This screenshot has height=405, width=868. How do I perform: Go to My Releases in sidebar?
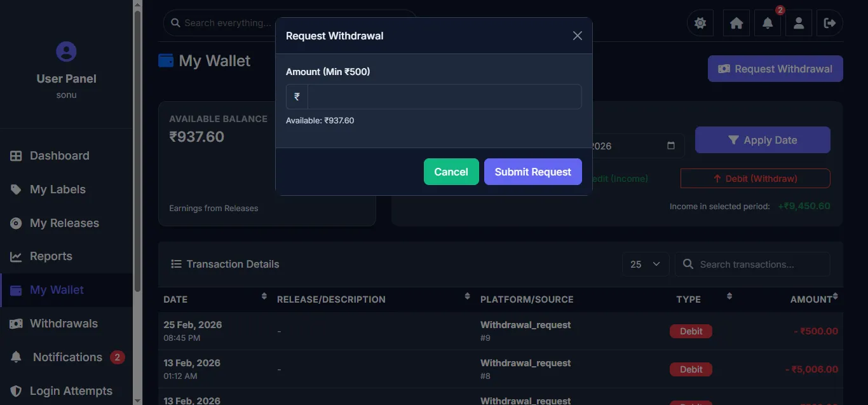tap(66, 223)
